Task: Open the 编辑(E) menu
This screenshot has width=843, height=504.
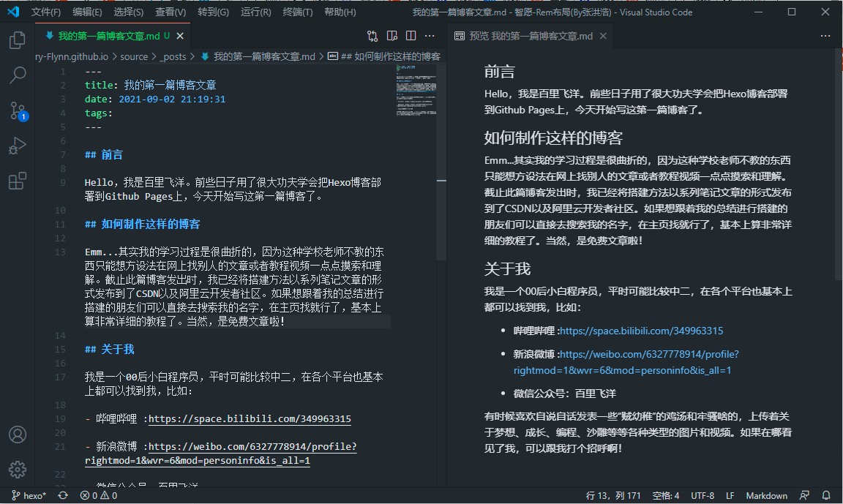Action: (87, 12)
